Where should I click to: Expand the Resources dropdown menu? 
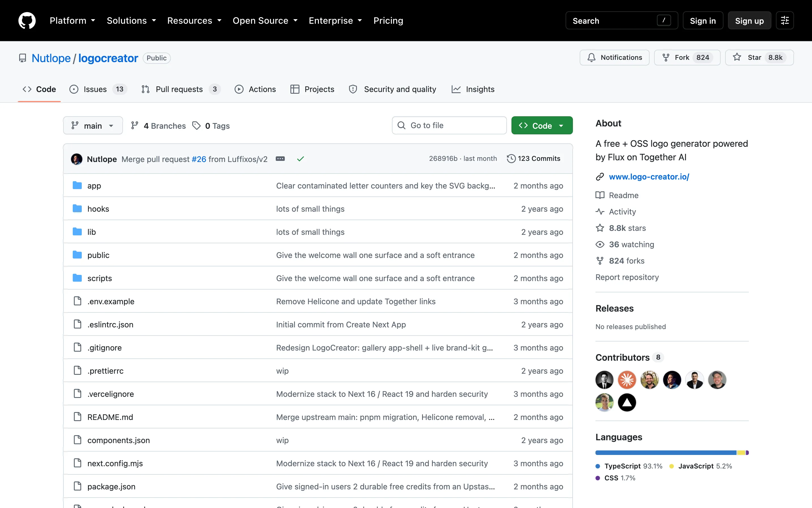tap(194, 21)
